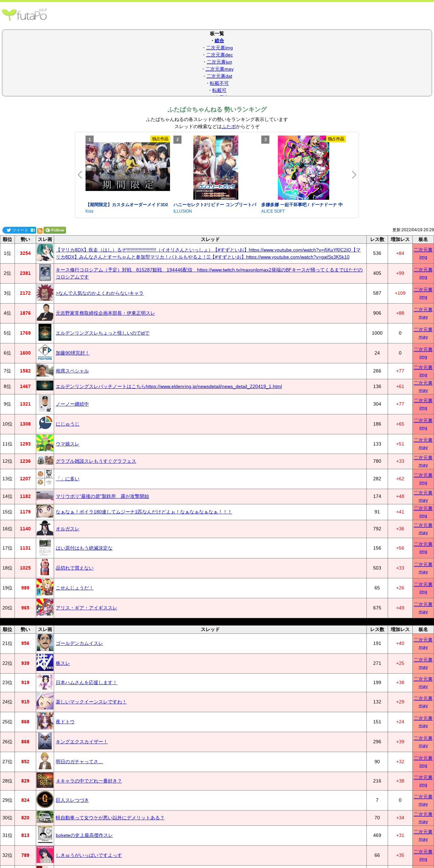
Task: Open the Honey Select 2 banner image
Action: coord(216,168)
